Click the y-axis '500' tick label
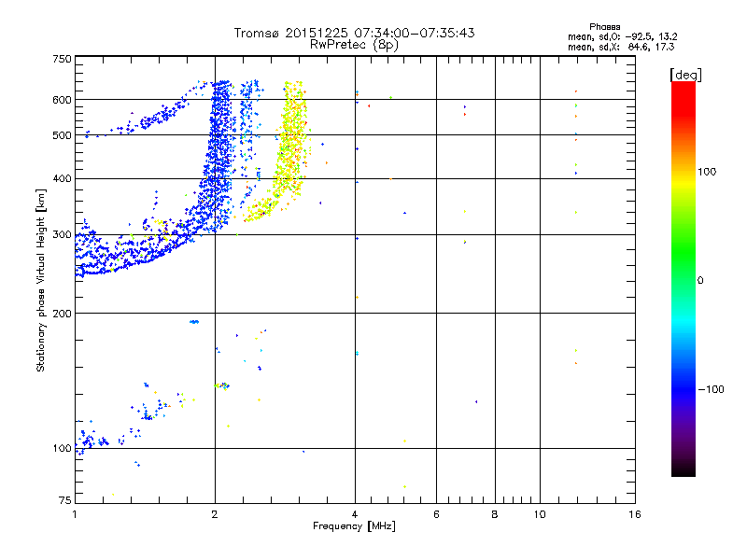The height and width of the screenshot is (560, 747). [x=62, y=135]
